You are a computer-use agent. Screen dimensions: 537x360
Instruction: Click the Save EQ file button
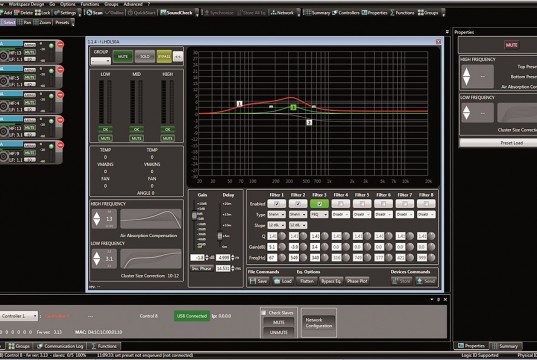(259, 281)
